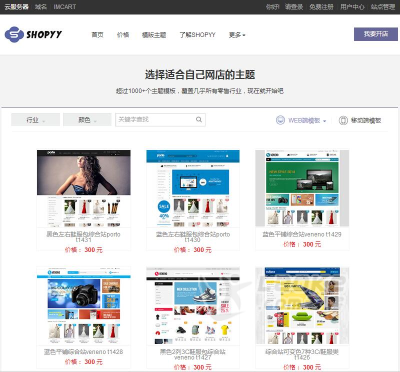Go to 首页 home in navigation
This screenshot has height=372, width=400.
click(97, 35)
